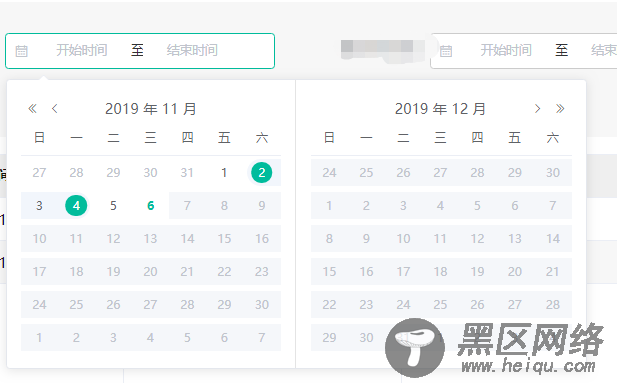Click 开始时间 field in the left date picker

pyautogui.click(x=81, y=50)
